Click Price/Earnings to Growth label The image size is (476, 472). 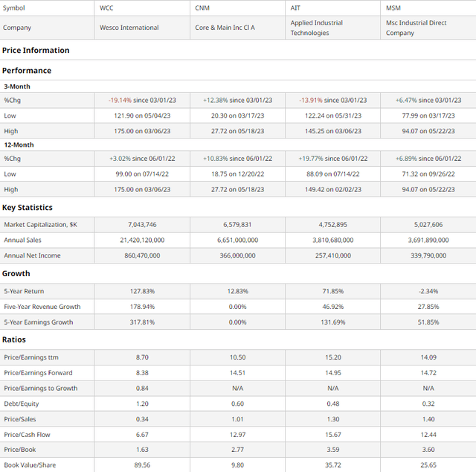pos(41,389)
